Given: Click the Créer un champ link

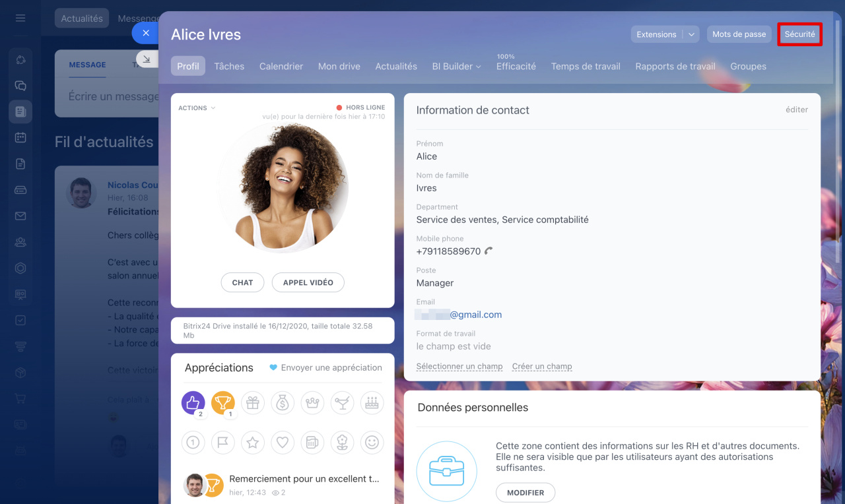Looking at the screenshot, I should (x=542, y=366).
